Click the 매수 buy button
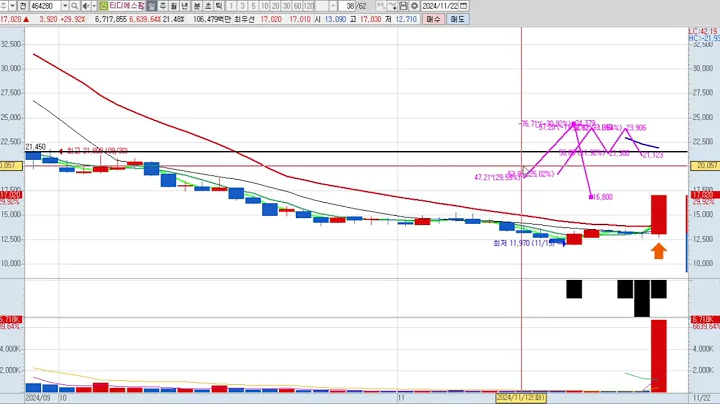The image size is (720, 404). coord(433,19)
